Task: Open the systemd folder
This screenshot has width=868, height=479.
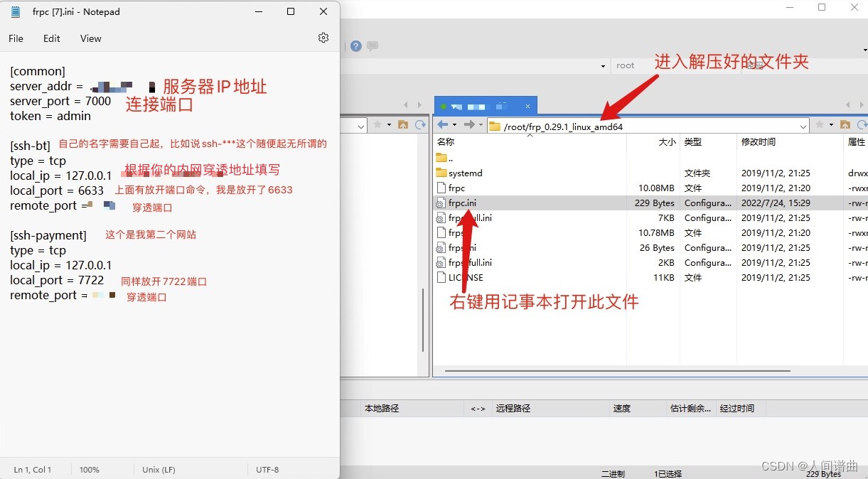Action: [465, 173]
